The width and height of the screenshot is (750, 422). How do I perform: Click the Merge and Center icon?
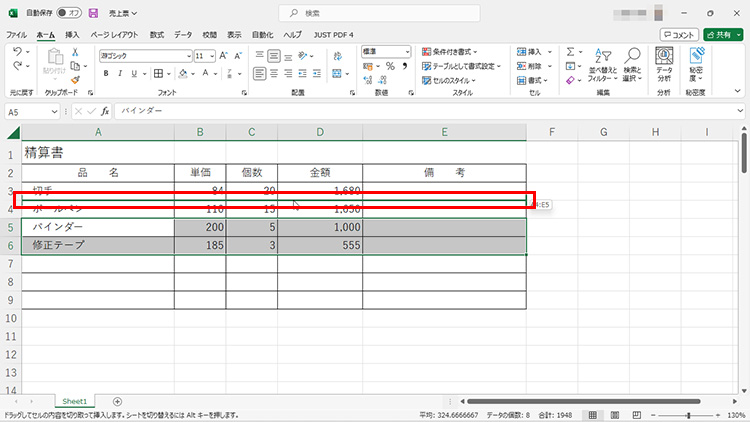pyautogui.click(x=319, y=73)
